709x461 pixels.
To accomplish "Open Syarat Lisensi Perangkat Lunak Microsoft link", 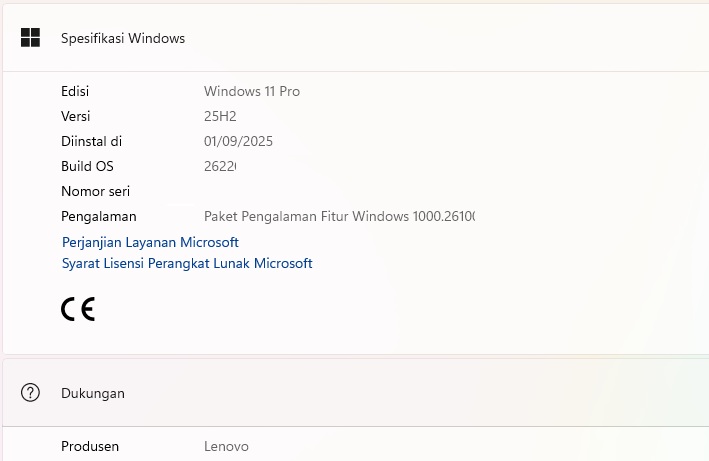I will (187, 263).
